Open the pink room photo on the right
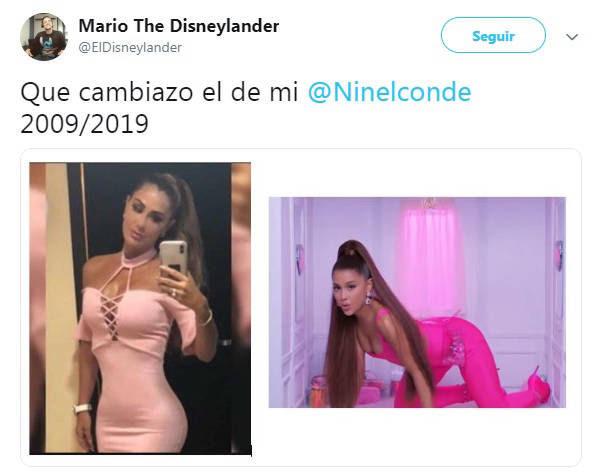The width and height of the screenshot is (603, 473). pyautogui.click(x=417, y=302)
